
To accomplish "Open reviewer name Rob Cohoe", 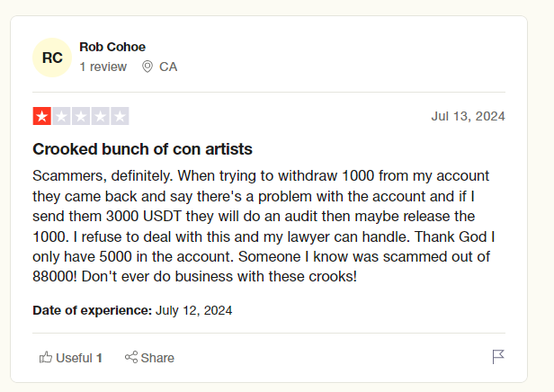I will 112,47.
